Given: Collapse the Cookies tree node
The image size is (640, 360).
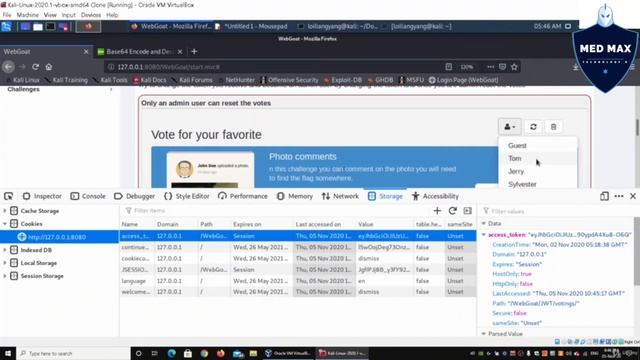Looking at the screenshot, I should coord(5,224).
